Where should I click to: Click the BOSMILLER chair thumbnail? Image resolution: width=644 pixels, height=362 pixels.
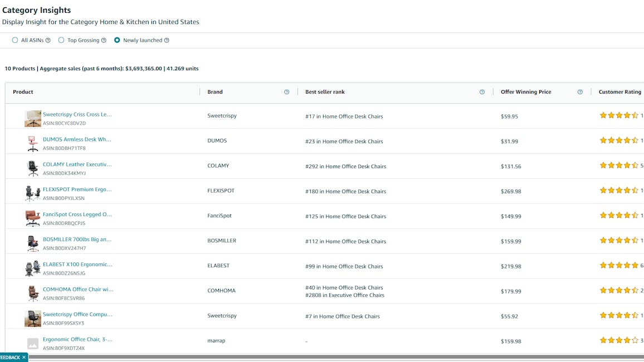[33, 244]
